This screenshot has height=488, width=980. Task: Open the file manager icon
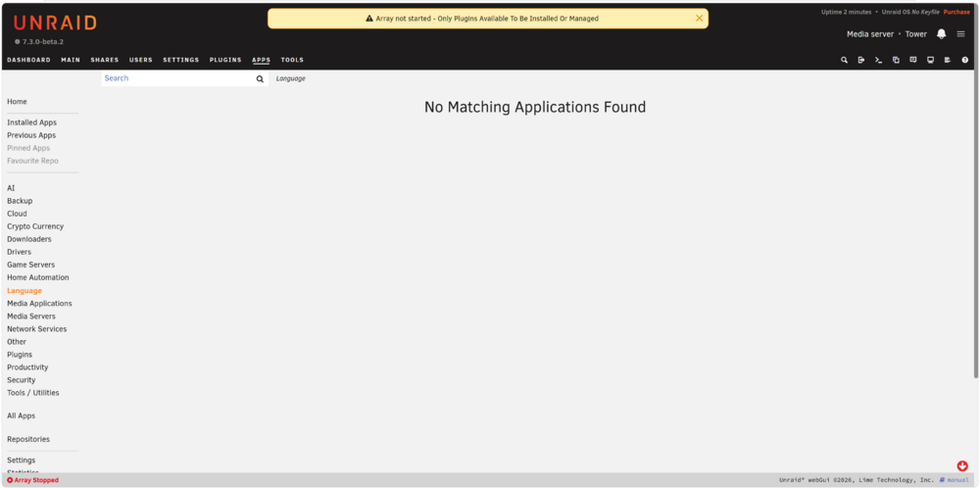(896, 60)
